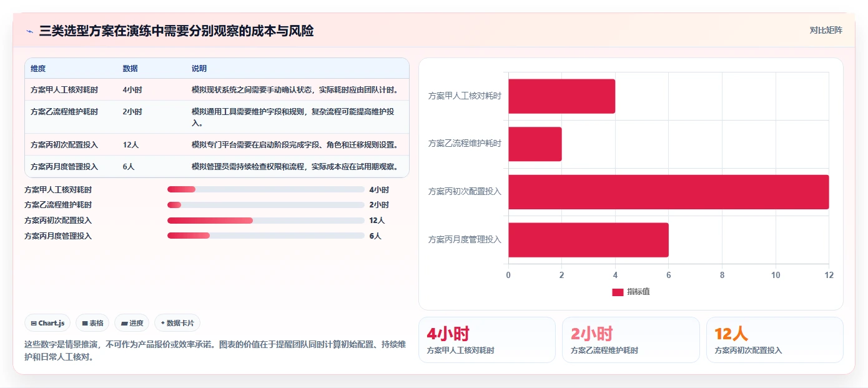The image size is (868, 388).
Task: Click the 说明 column header
Action: pos(199,69)
